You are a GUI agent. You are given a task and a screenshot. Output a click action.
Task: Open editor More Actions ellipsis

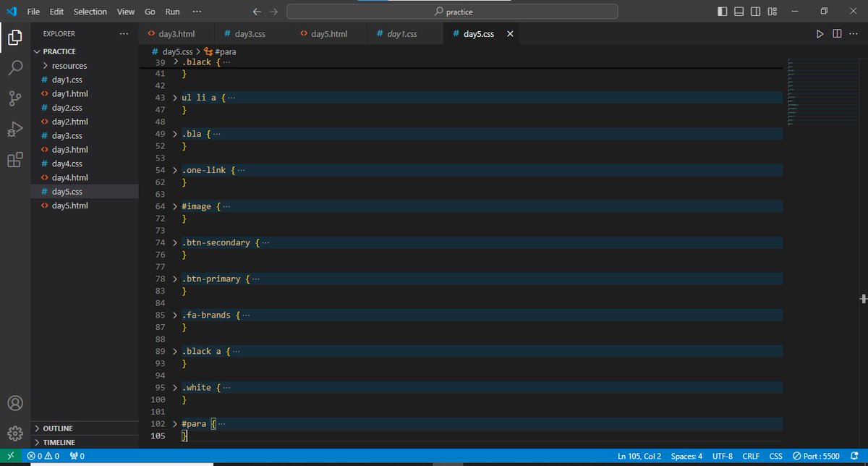click(x=854, y=34)
